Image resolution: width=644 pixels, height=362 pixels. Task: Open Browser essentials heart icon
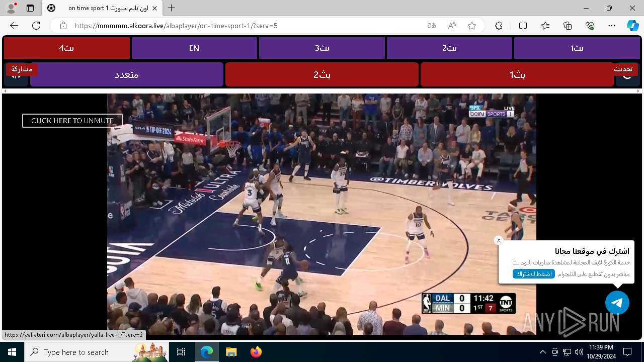tap(590, 26)
